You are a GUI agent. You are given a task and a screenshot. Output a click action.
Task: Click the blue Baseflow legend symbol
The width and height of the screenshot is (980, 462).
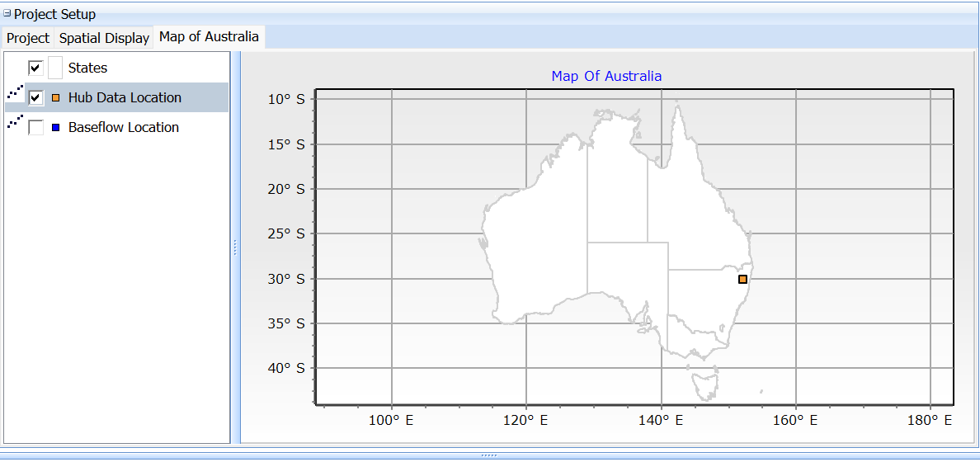[56, 128]
